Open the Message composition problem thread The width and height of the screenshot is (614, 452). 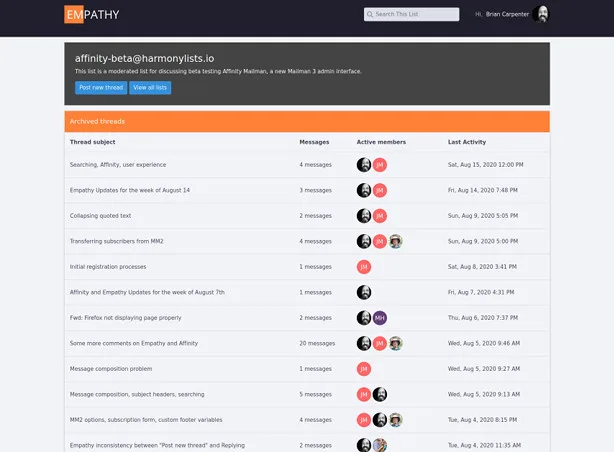pyautogui.click(x=111, y=368)
